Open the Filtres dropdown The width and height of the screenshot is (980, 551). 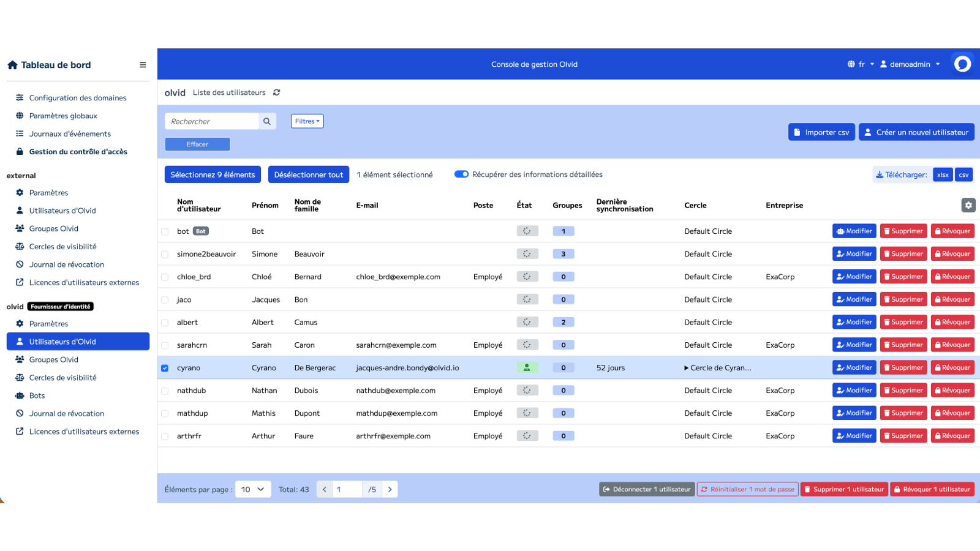pos(307,121)
